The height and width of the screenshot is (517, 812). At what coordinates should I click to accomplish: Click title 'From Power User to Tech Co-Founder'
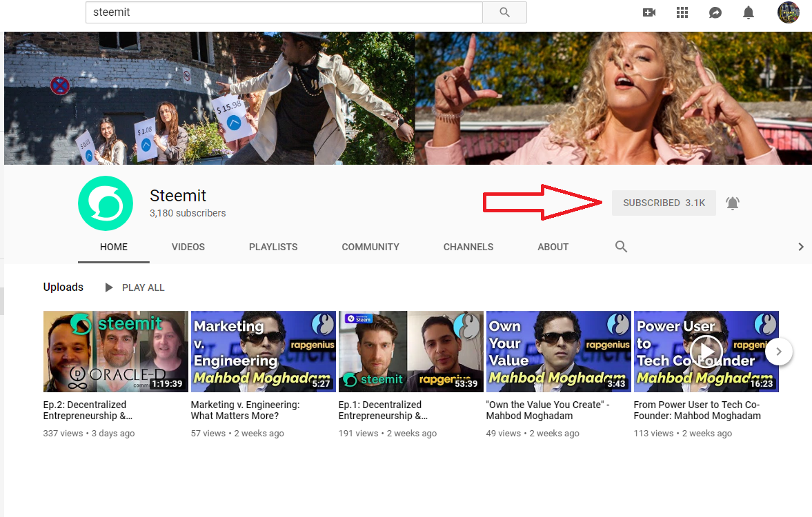[x=697, y=410]
